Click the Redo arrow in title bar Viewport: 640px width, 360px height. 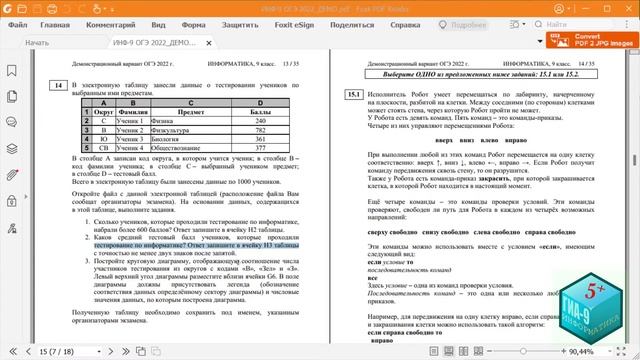[82, 8]
